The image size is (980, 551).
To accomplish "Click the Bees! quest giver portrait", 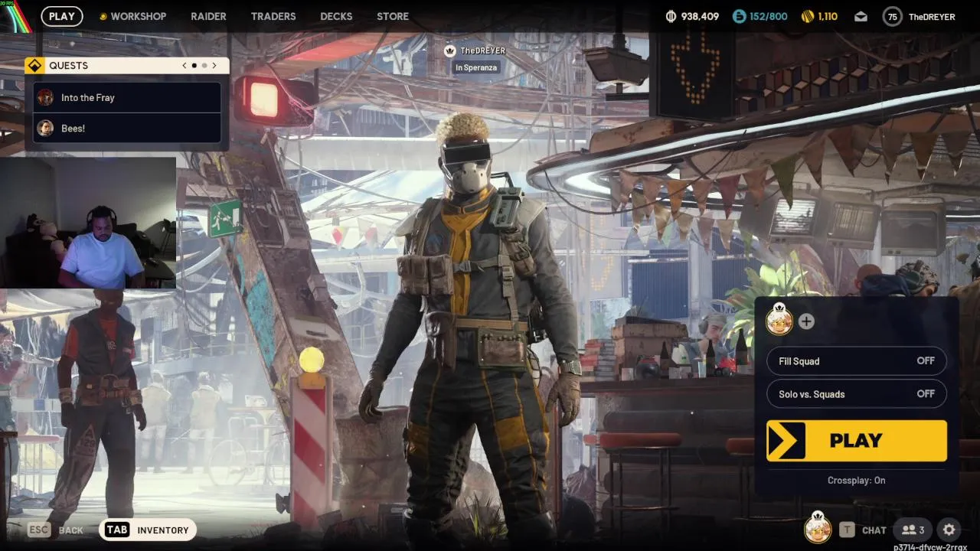I will pyautogui.click(x=45, y=129).
